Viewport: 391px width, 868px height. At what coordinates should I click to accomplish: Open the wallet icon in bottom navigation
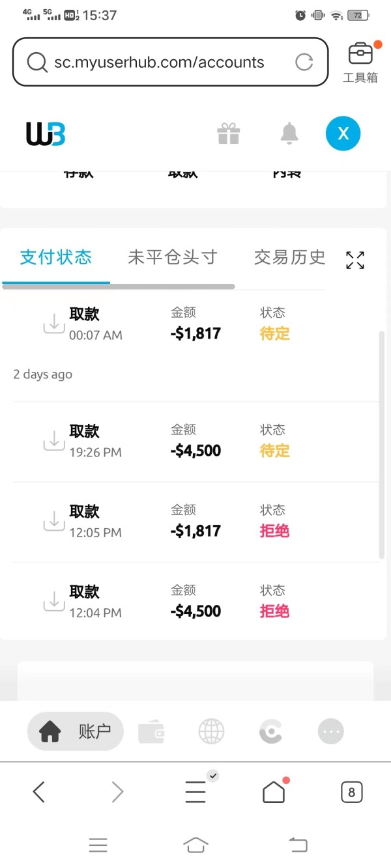(151, 732)
